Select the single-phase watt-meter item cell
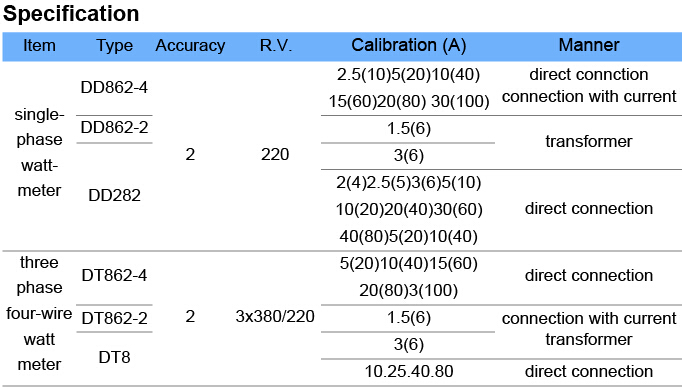Screen dimensions: 682x390 pos(39,153)
